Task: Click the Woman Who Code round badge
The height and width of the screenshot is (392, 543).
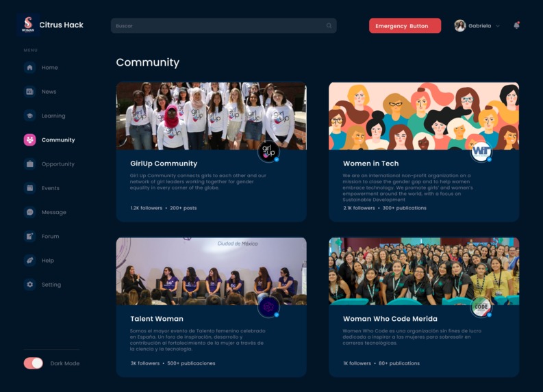Action: pos(481,307)
